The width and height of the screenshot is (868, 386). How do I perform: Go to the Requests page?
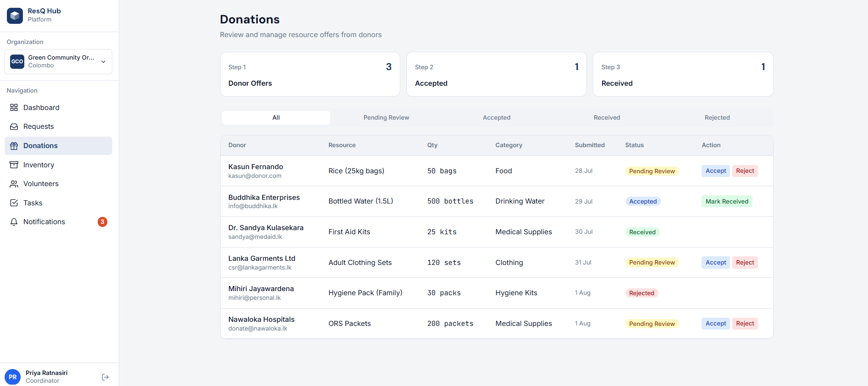coord(58,127)
